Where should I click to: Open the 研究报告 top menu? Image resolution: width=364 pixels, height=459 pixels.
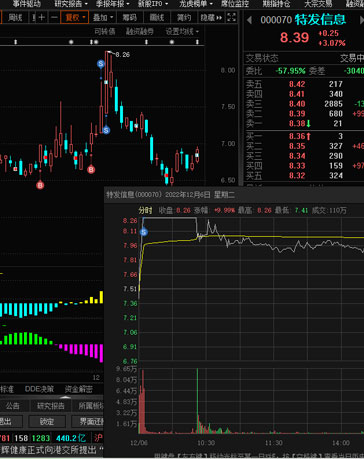pos(71,4)
